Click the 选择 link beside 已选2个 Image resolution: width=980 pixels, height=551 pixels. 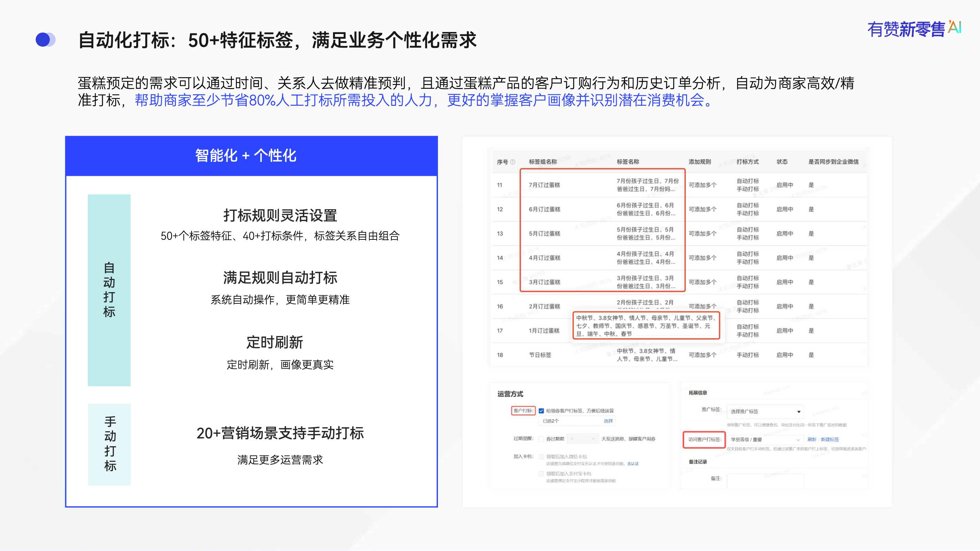(x=608, y=421)
